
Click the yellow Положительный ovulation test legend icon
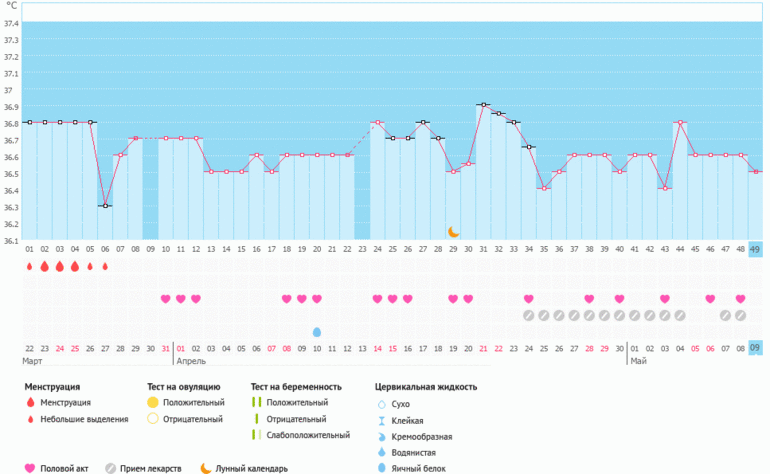click(153, 402)
